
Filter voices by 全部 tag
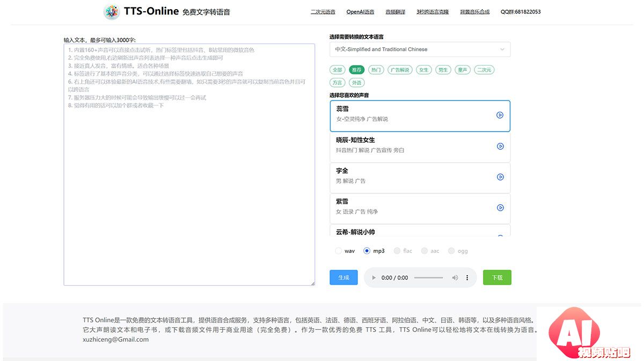pyautogui.click(x=337, y=70)
